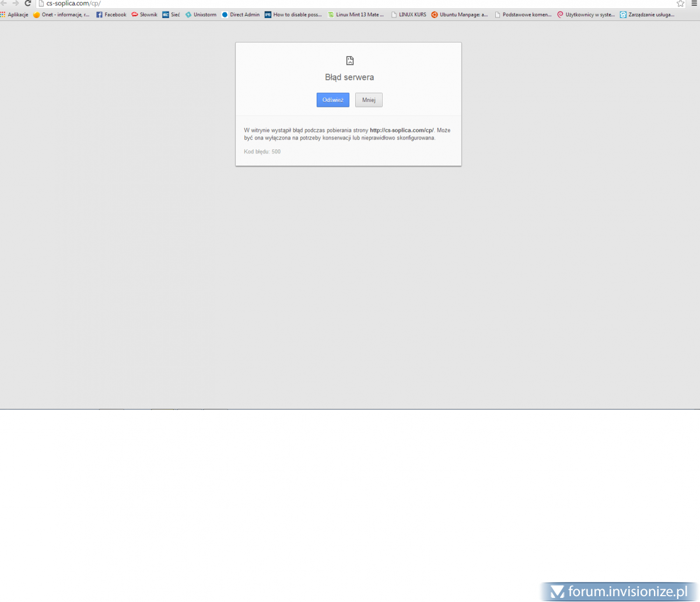
Task: Open the Użytkownicy w syste... bookmark
Action: coord(586,15)
